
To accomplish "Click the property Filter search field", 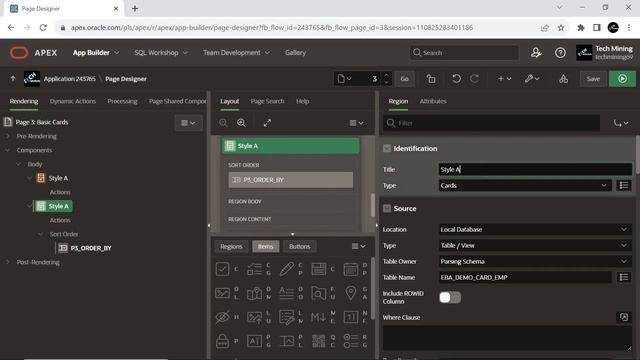I will (x=491, y=123).
